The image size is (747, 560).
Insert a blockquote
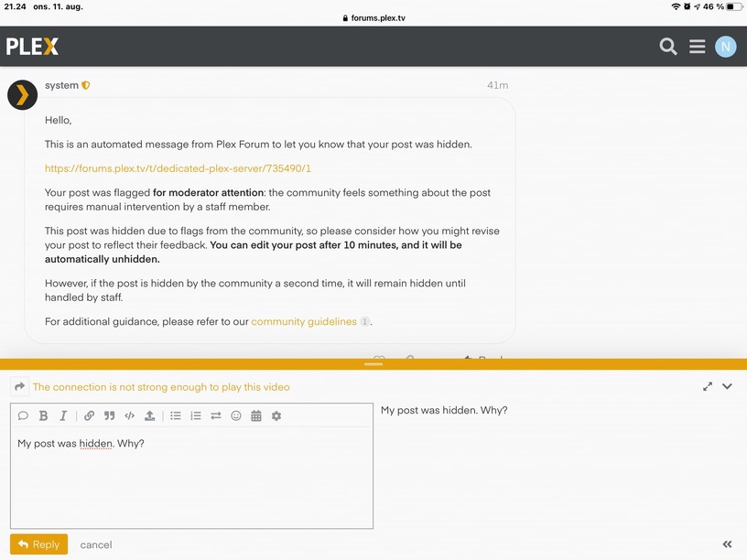[x=109, y=415]
